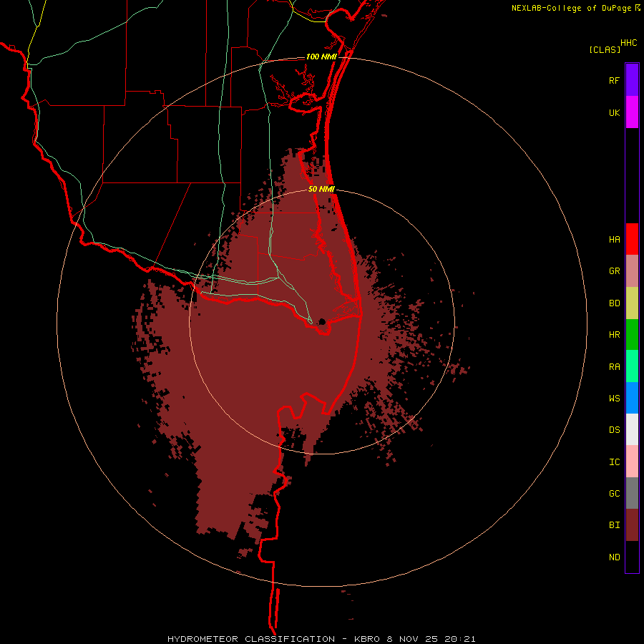Click the "[CLAS]" units label
This screenshot has width=644, height=644.
click(x=605, y=50)
